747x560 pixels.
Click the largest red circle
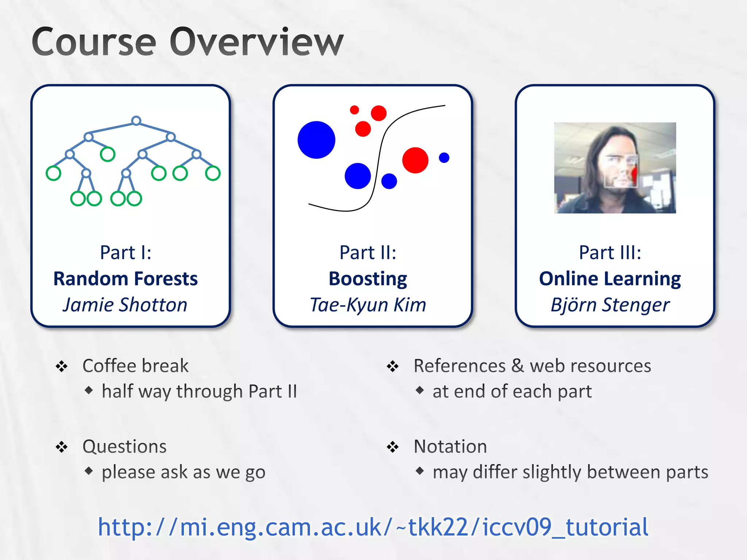point(415,160)
